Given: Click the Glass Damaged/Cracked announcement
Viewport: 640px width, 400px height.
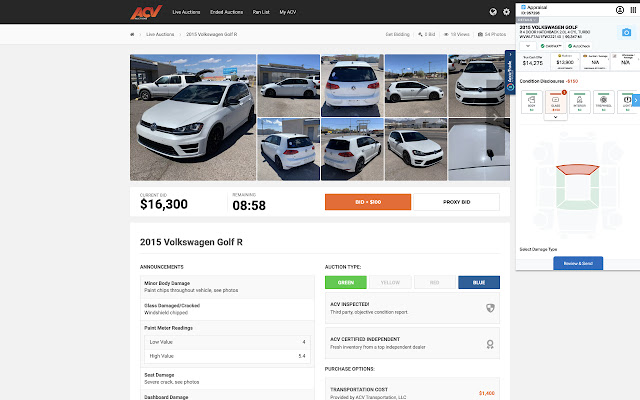Looking at the screenshot, I should tap(227, 309).
